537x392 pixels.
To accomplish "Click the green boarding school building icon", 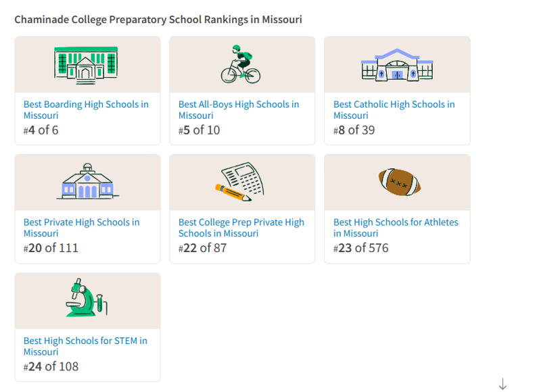I will (86, 64).
